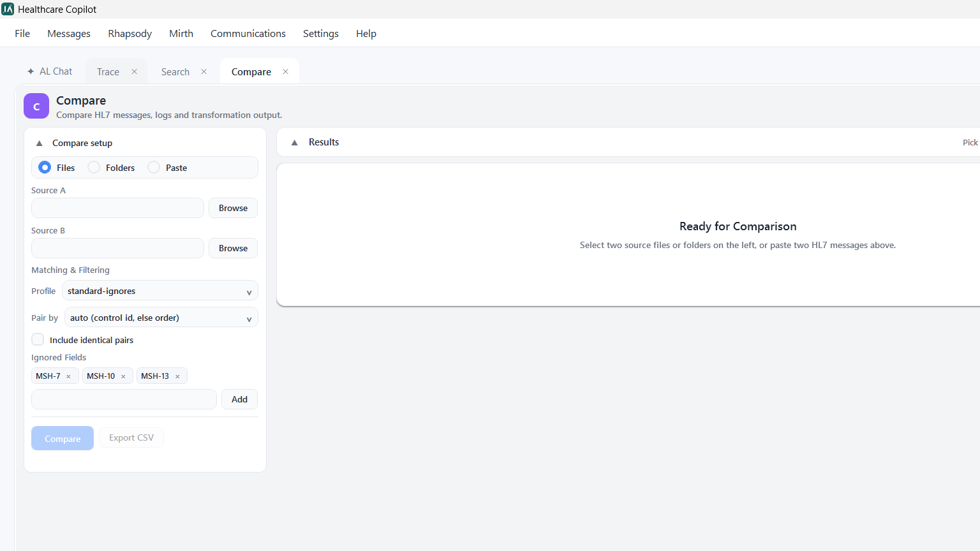Open the Rhapsody menu

pyautogui.click(x=130, y=33)
